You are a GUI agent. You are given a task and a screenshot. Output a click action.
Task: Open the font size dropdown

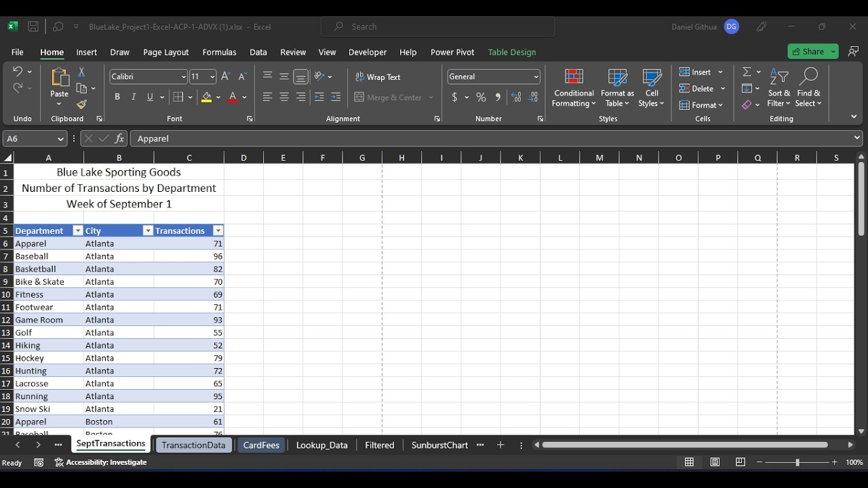(212, 77)
